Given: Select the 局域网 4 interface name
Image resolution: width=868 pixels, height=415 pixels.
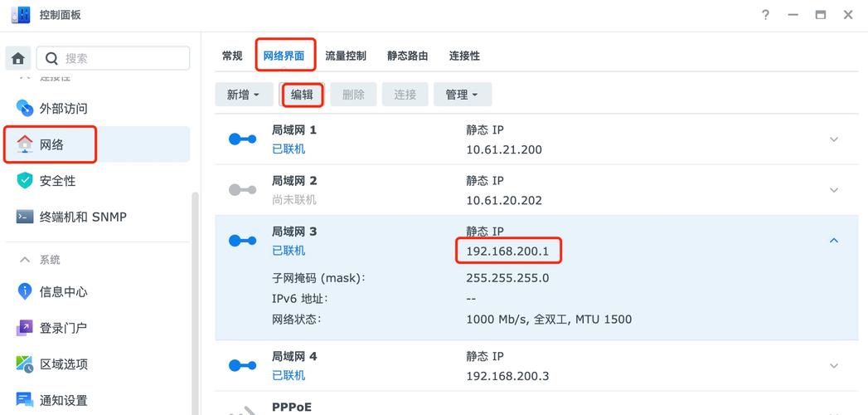Looking at the screenshot, I should point(294,356).
